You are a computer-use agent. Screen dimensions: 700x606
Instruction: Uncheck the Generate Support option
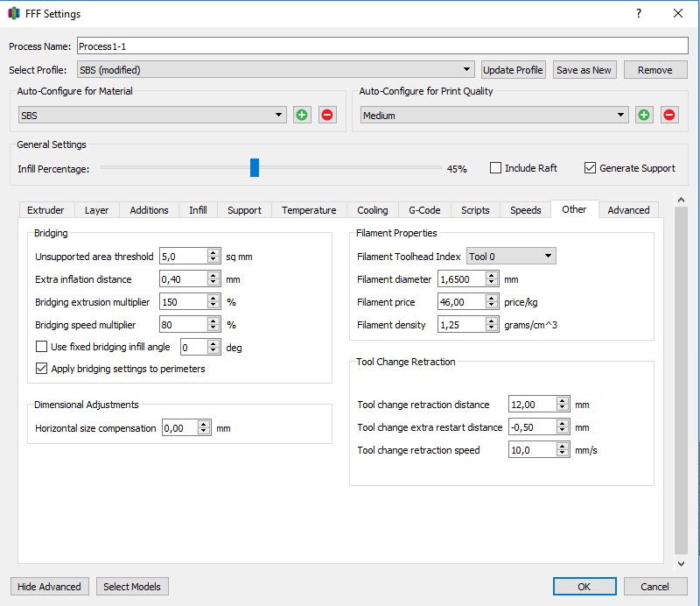(x=591, y=168)
